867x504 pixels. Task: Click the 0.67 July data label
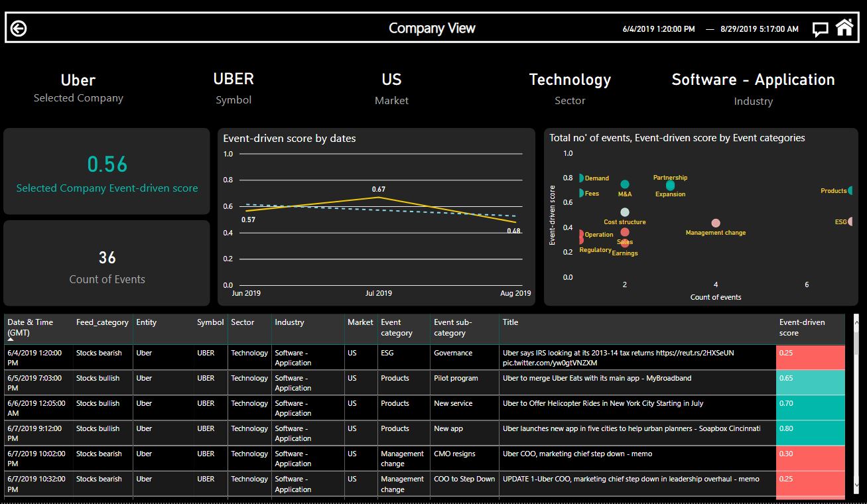click(x=379, y=190)
